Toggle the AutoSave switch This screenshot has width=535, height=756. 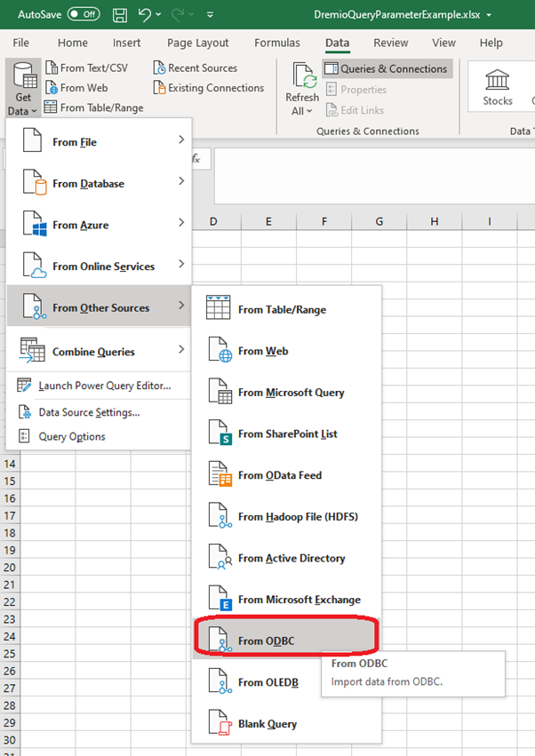point(84,14)
